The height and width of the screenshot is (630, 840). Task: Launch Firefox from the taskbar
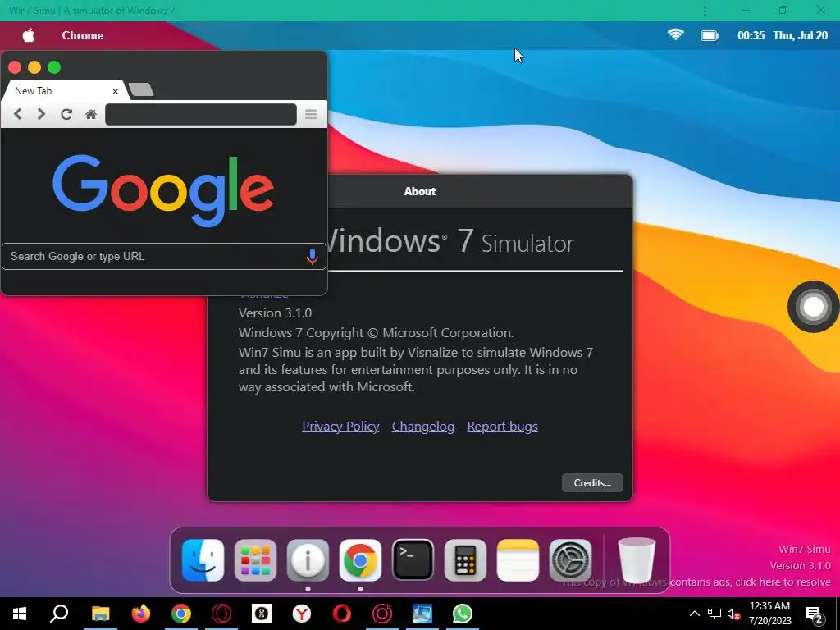141,614
